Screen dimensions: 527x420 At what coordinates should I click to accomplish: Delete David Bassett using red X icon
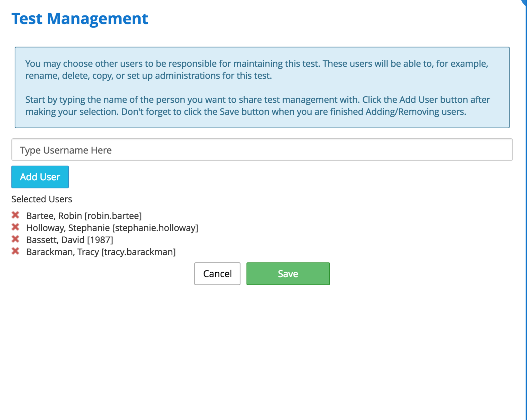(x=15, y=239)
